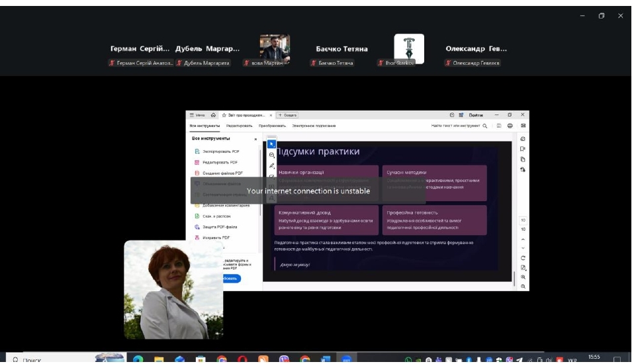Click the 'Підсумки практики' slide heading
This screenshot has height=364, width=634.
pyautogui.click(x=318, y=152)
